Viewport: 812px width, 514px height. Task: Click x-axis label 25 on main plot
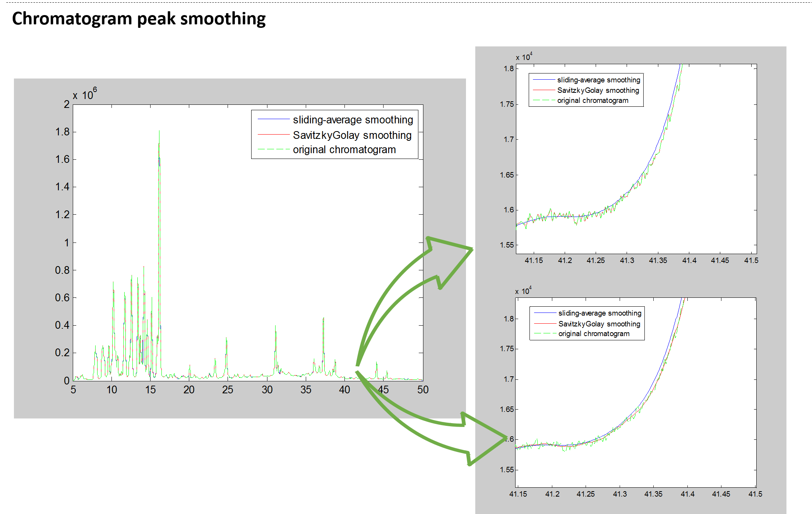[x=228, y=389]
